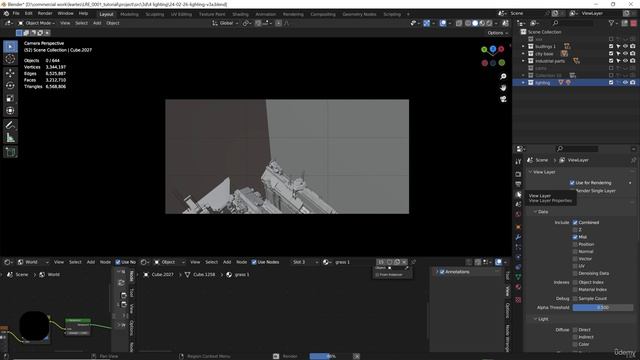Click the render progress bar
The height and width of the screenshot is (360, 640).
[329, 356]
